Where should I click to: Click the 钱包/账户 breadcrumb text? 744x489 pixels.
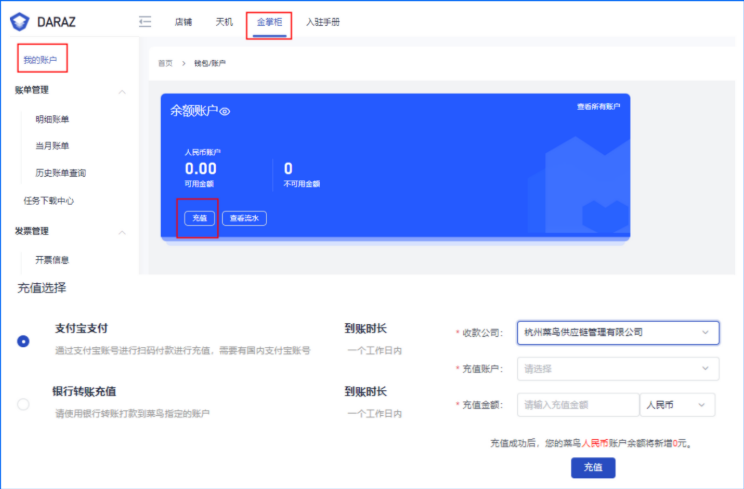(x=210, y=63)
